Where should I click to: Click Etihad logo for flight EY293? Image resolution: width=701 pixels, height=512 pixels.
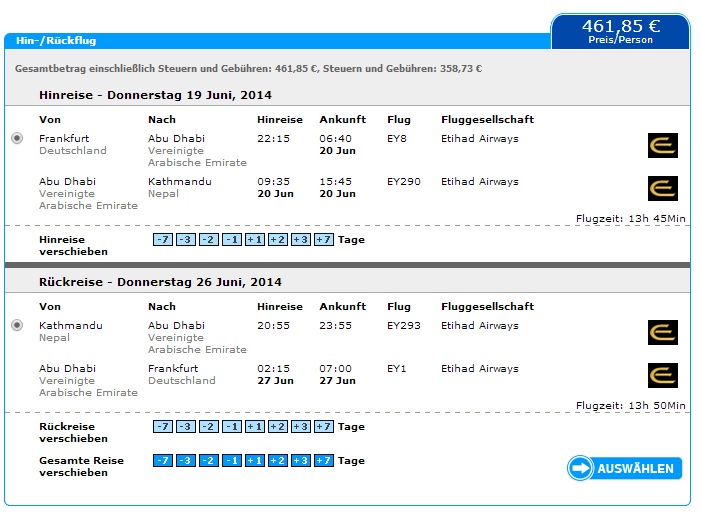[x=663, y=332]
